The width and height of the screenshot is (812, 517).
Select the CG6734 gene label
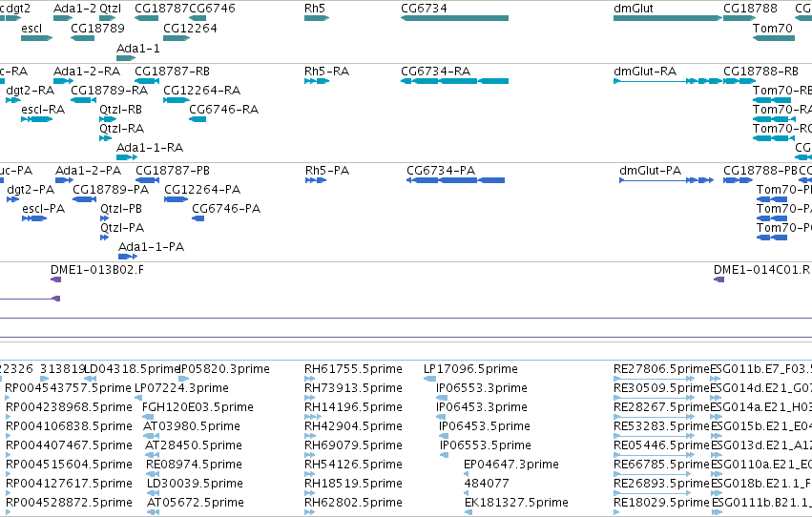point(424,9)
